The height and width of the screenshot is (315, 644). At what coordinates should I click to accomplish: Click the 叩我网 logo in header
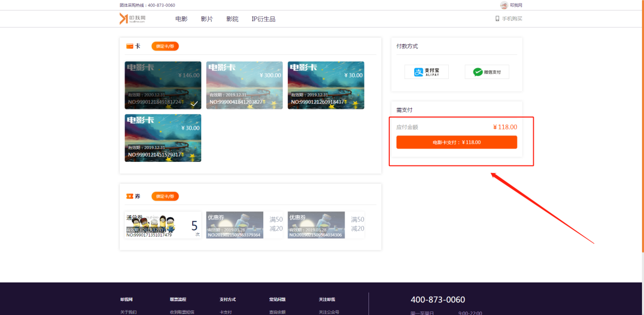pos(133,19)
